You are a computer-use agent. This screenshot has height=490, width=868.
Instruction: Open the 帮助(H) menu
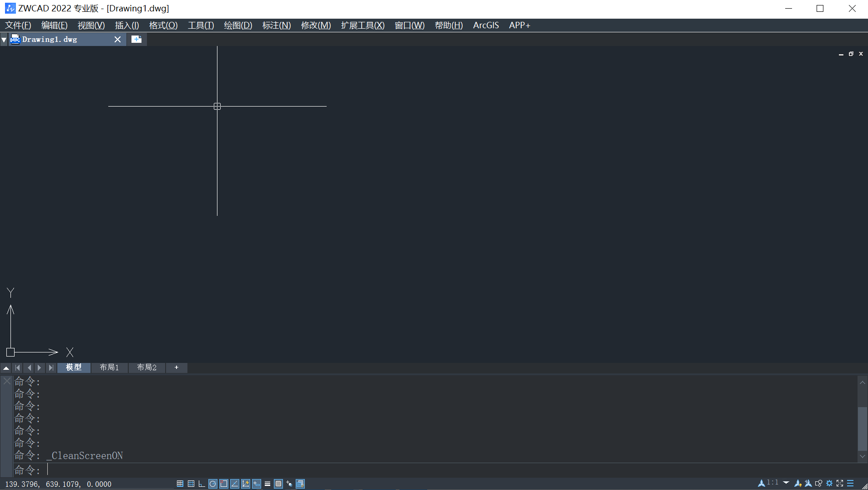pyautogui.click(x=449, y=26)
